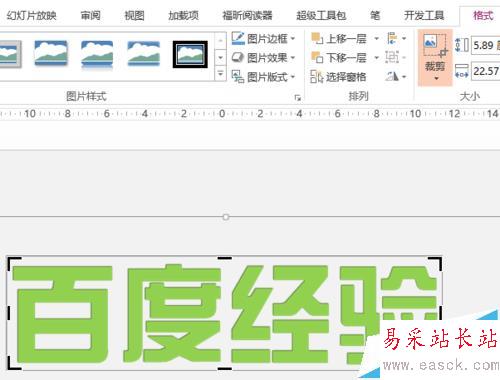
Task: Click the 图片样式 group label
Action: [86, 96]
